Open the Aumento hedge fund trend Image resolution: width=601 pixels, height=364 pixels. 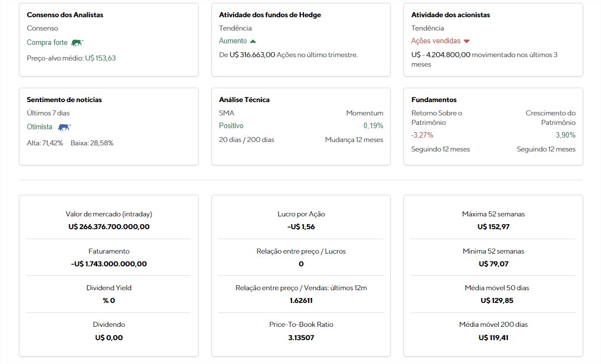[x=233, y=41]
